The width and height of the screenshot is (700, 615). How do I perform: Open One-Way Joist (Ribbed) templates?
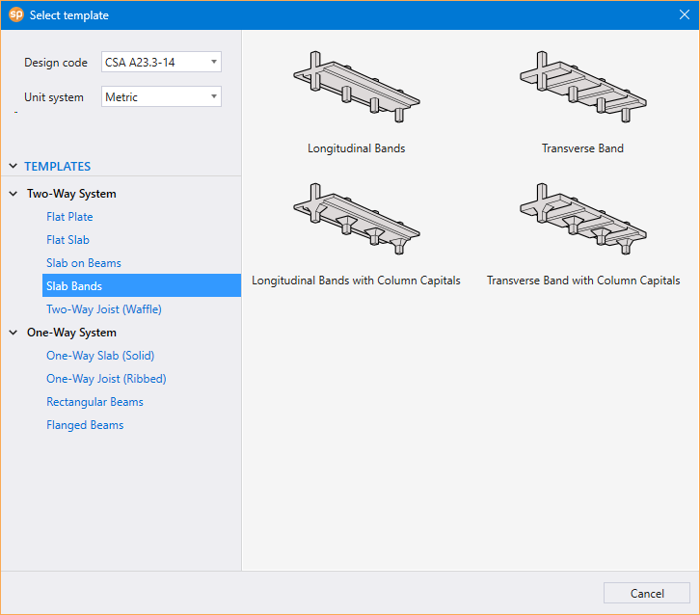pyautogui.click(x=106, y=379)
